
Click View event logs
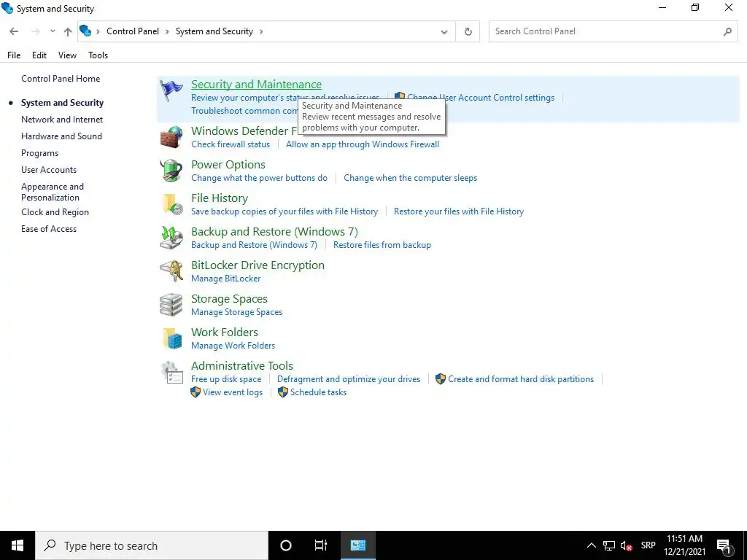click(233, 392)
